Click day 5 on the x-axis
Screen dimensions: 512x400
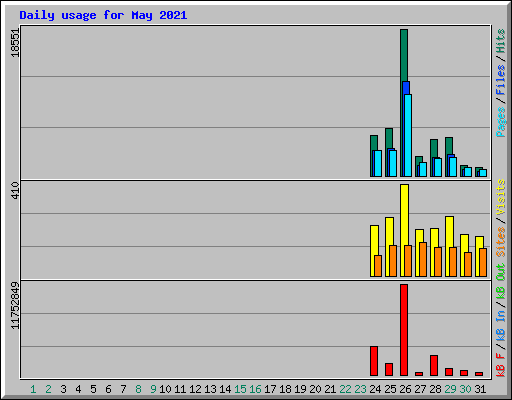pos(93,389)
